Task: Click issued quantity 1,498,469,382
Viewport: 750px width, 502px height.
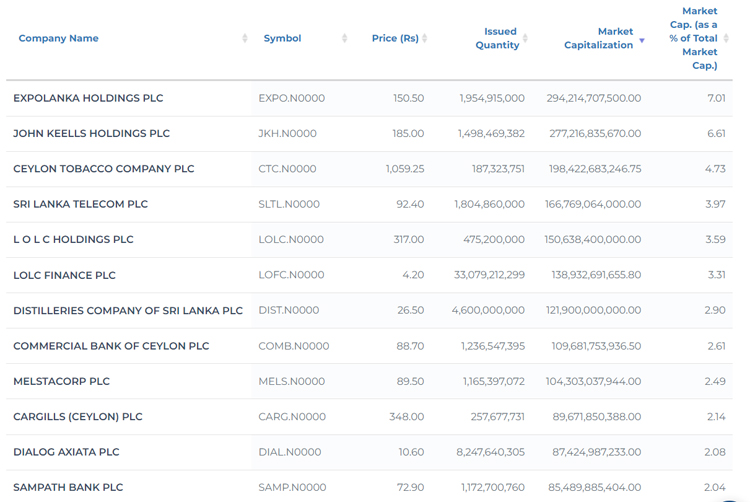Action: (x=491, y=133)
